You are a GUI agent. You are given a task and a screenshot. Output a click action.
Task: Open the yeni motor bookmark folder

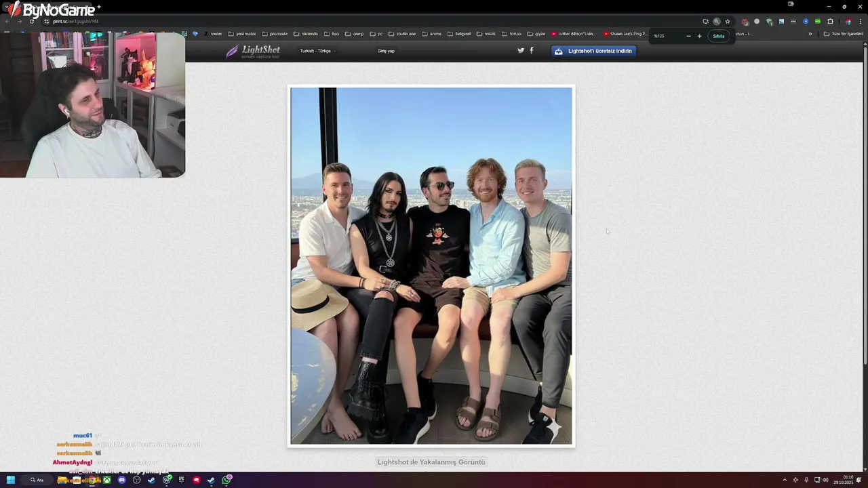pyautogui.click(x=242, y=34)
